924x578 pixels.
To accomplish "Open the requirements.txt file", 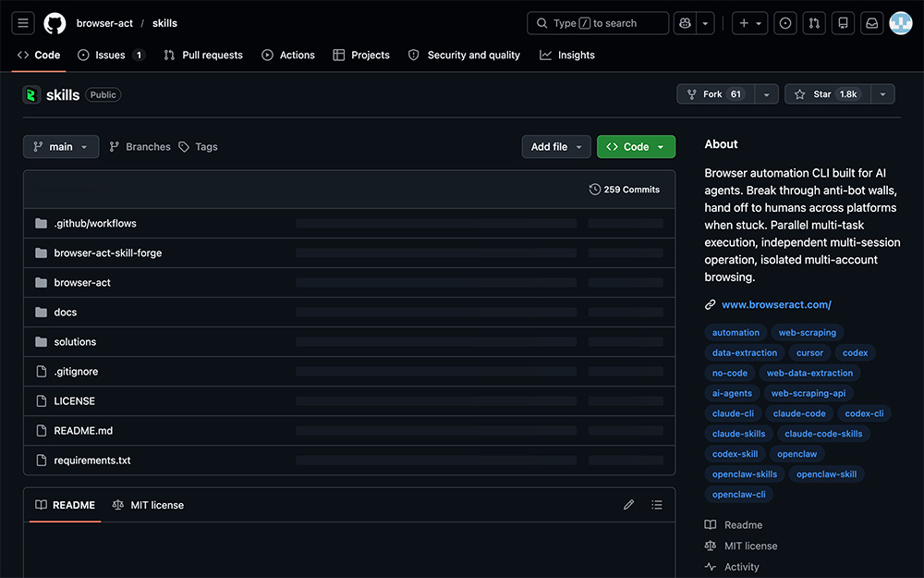I will point(91,460).
